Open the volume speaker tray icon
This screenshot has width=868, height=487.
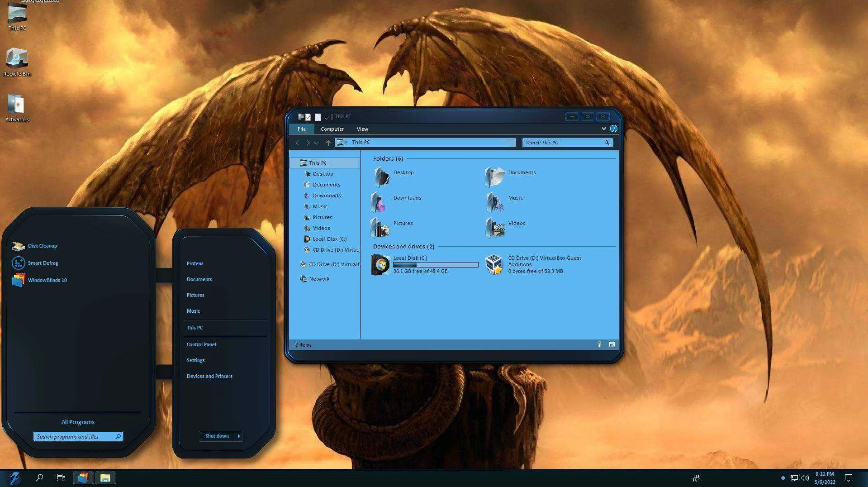pos(805,478)
